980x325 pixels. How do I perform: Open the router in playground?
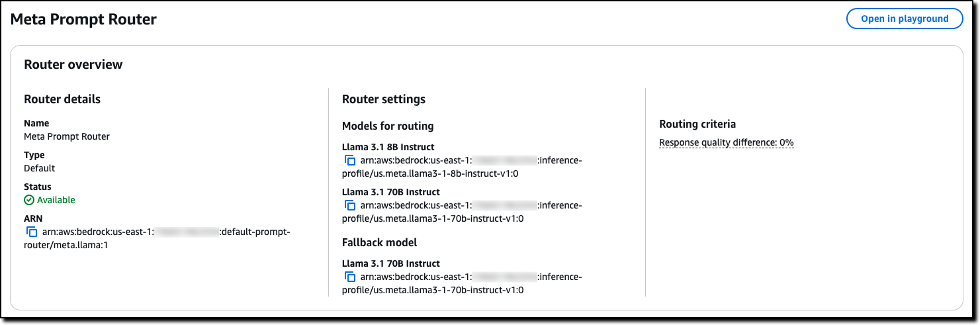[x=904, y=19]
